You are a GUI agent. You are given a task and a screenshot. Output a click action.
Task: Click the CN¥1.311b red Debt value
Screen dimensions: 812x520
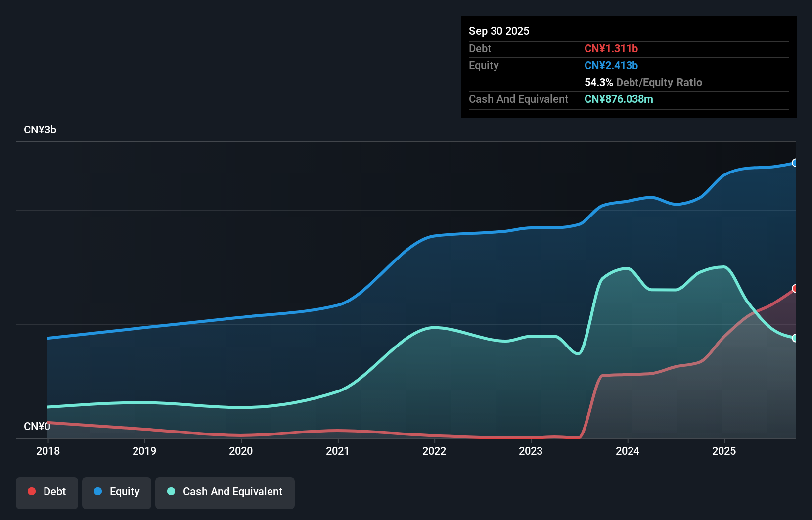coord(612,48)
